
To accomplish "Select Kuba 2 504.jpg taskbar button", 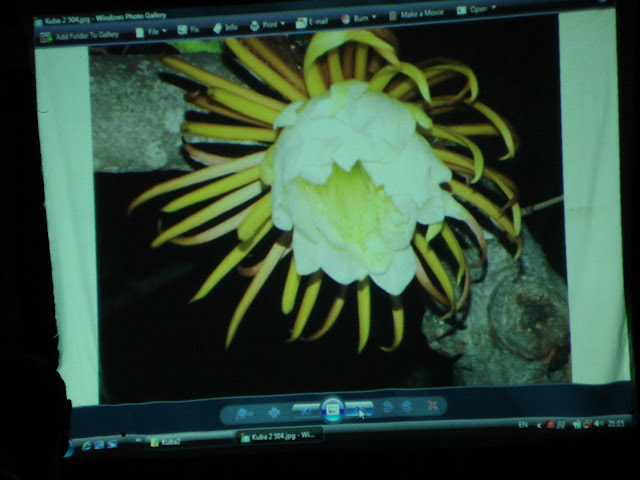I will point(279,436).
